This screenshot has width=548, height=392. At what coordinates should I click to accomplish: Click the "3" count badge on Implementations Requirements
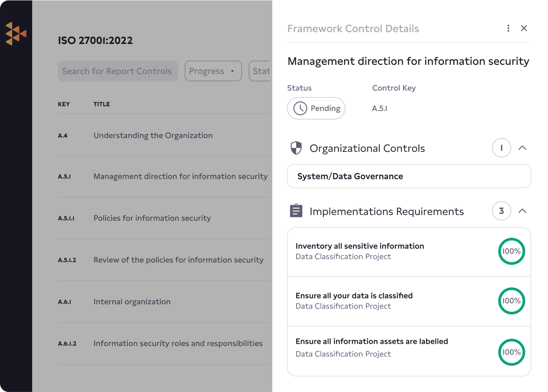coord(501,211)
